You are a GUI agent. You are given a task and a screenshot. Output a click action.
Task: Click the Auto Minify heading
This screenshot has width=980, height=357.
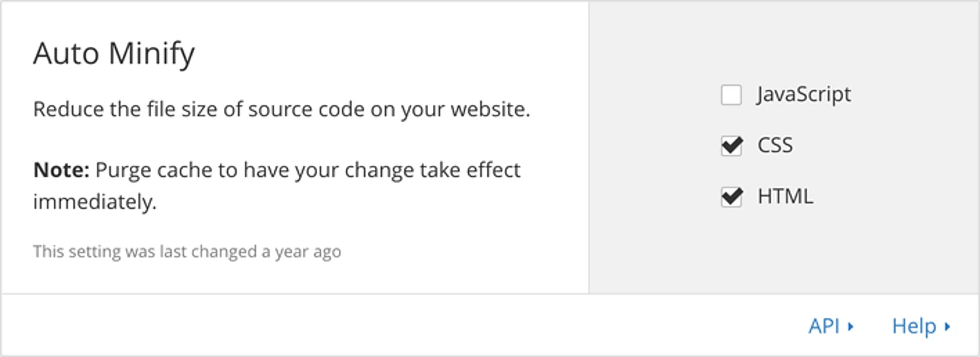[114, 54]
